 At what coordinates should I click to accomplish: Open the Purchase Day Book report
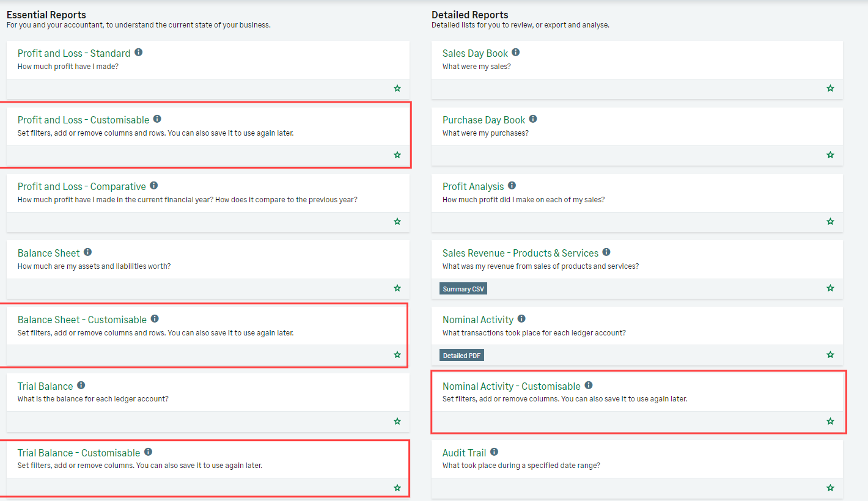tap(484, 120)
